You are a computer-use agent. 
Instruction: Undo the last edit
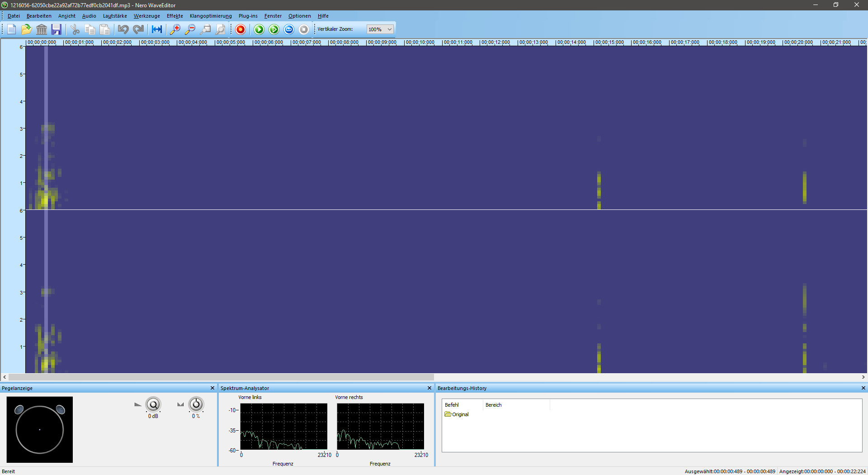tap(123, 29)
